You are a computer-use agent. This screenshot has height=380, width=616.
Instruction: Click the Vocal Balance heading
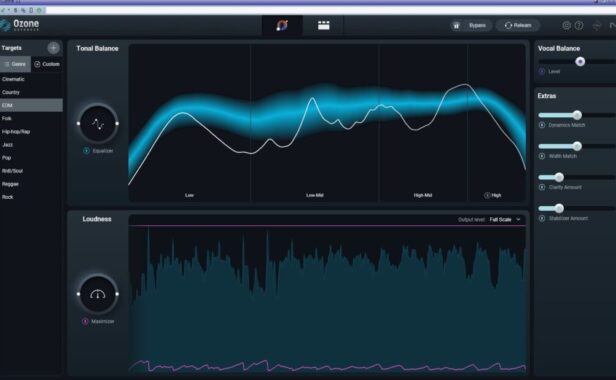pos(559,48)
